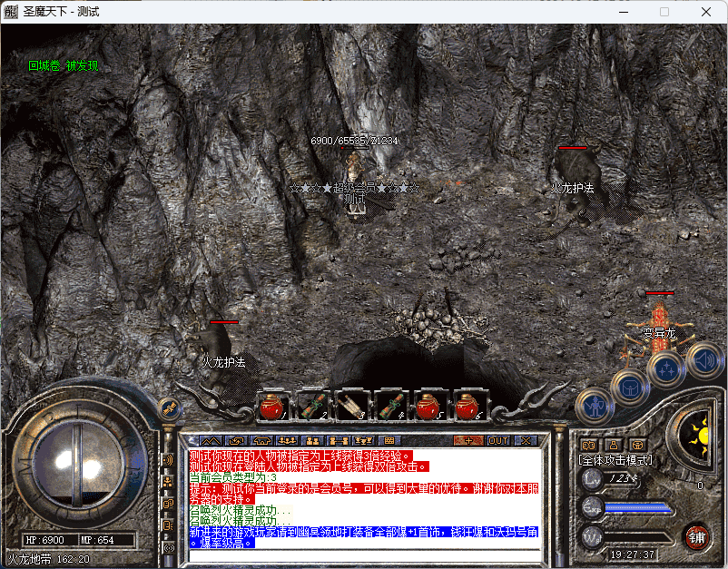Use the red potion in belt slot 1
Screen dimensions: 728x569
272,406
